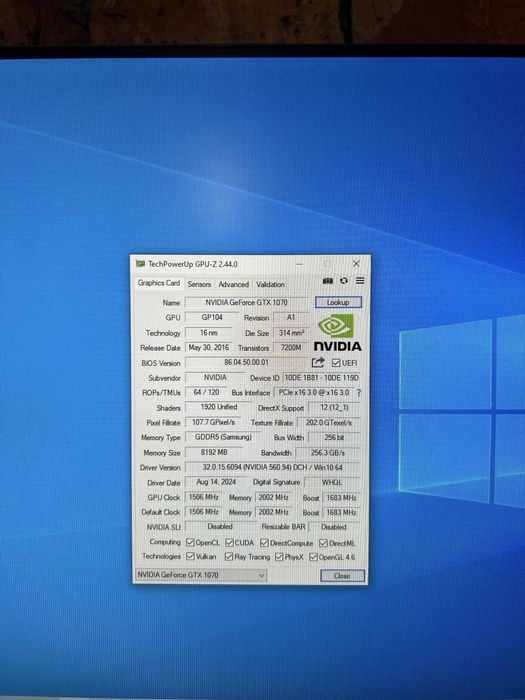The width and height of the screenshot is (525, 700).
Task: Switch to the Sensors tab
Action: 199,284
